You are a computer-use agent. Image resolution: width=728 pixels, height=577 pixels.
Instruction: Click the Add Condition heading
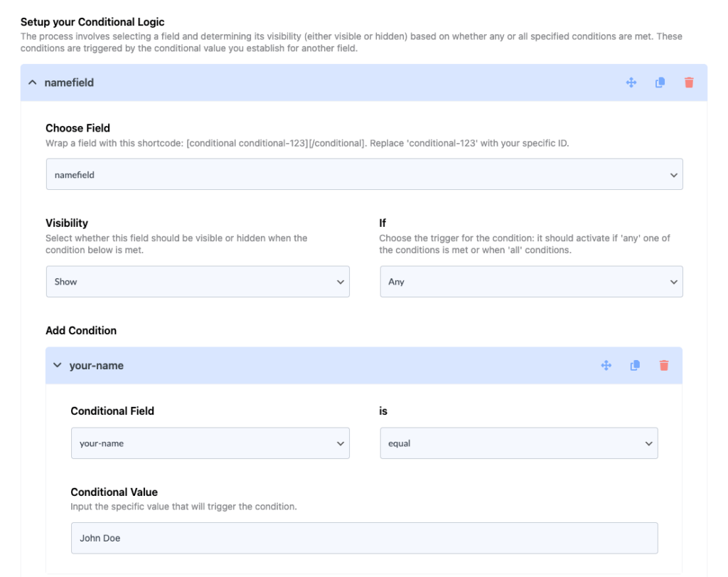(81, 330)
